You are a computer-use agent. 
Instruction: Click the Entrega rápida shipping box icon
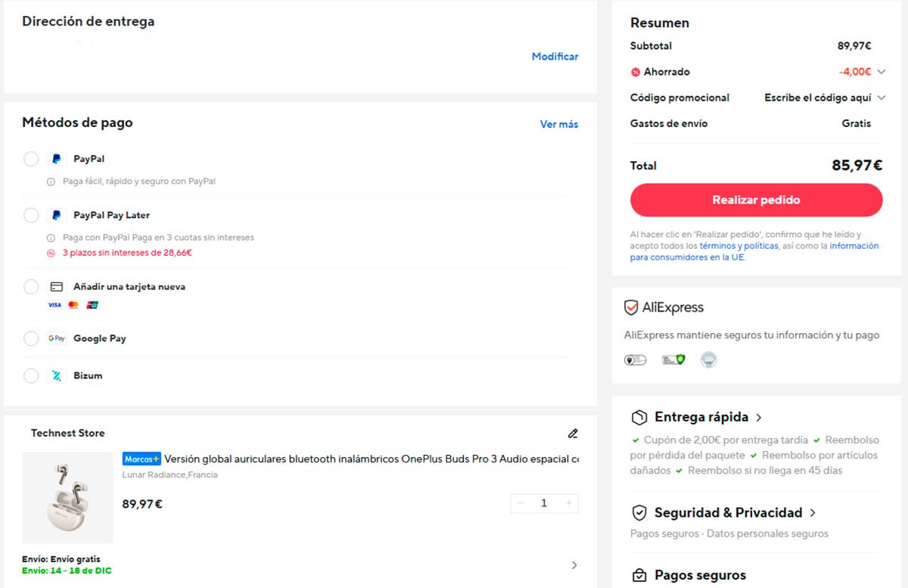click(638, 416)
